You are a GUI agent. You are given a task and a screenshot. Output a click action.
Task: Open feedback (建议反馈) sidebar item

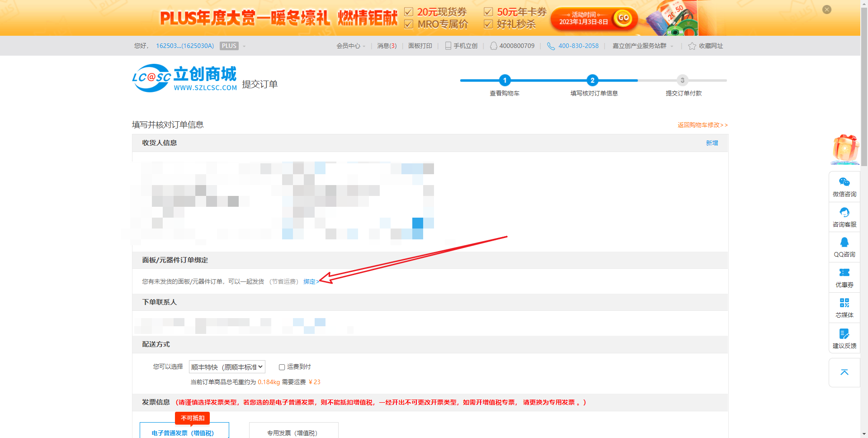point(844,338)
